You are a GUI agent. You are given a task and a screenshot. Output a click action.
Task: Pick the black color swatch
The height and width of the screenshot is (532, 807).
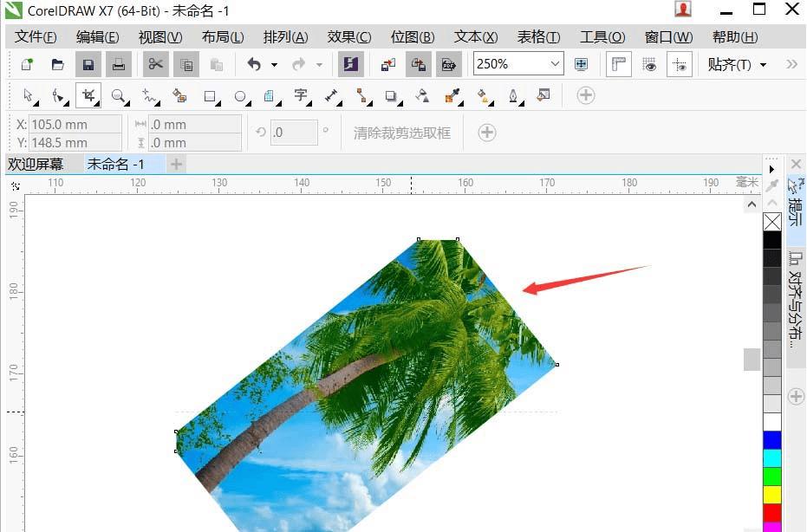tap(772, 240)
